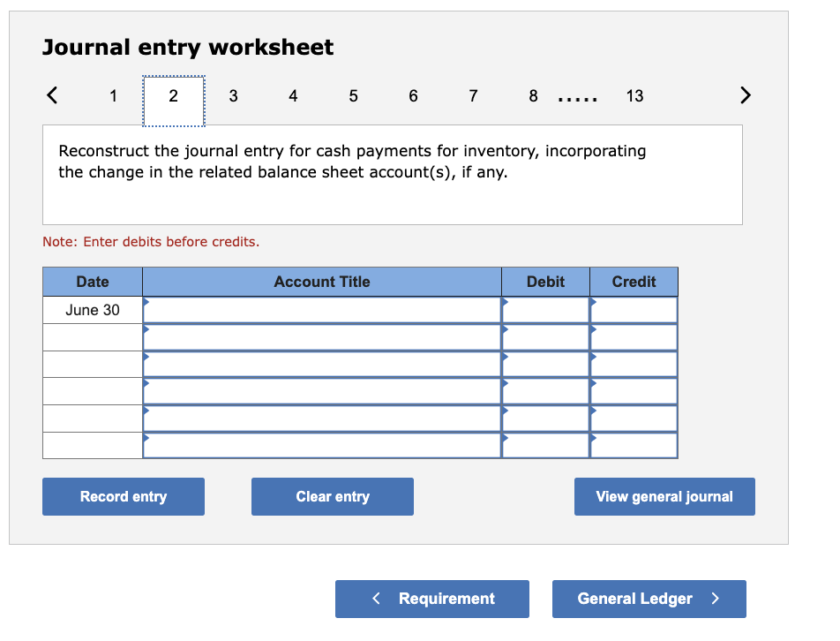Click the Account Title column header
Image resolution: width=840 pixels, height=641 pixels.
click(322, 282)
